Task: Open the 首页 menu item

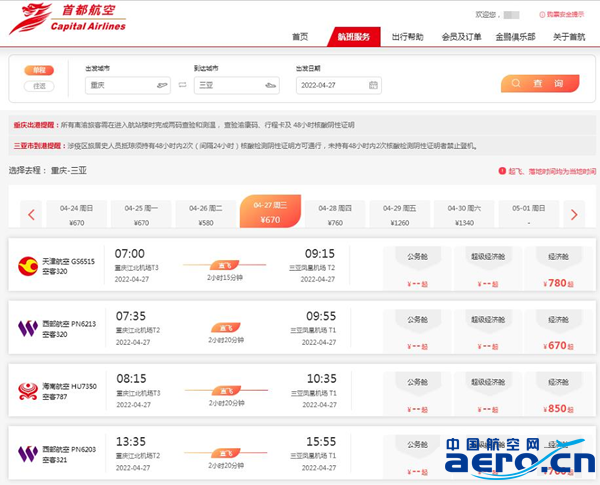Action: [300, 37]
